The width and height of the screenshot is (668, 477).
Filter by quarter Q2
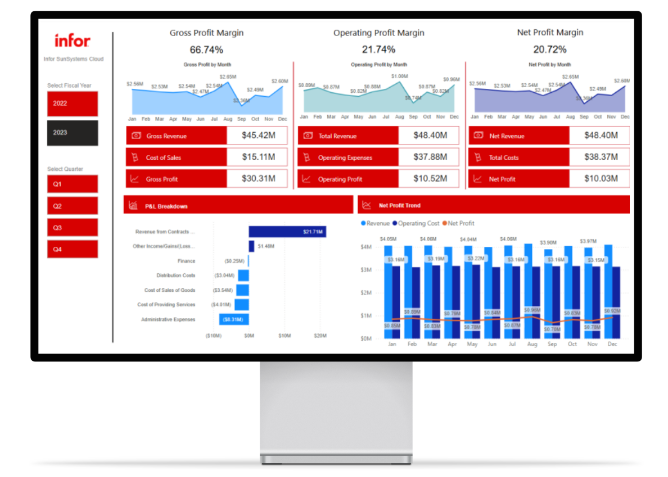point(72,206)
